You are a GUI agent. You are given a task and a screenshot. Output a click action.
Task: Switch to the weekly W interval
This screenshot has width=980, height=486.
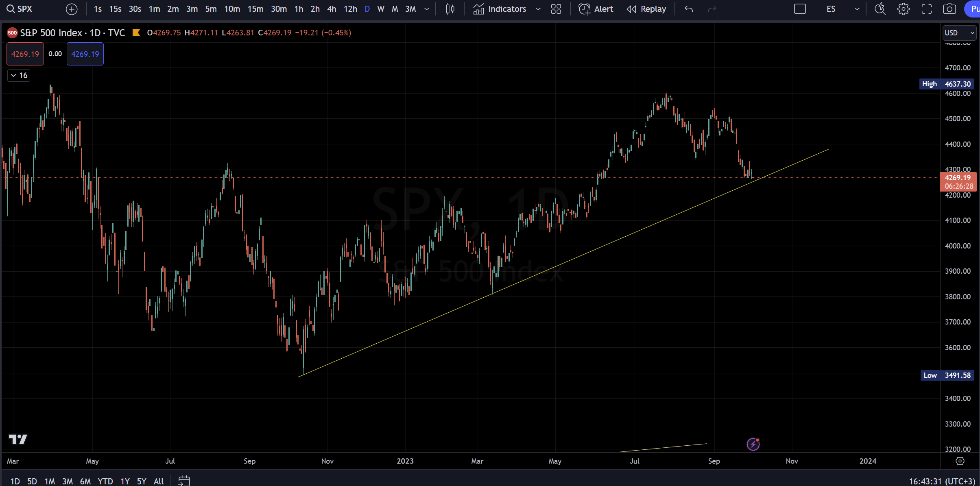[x=381, y=9]
